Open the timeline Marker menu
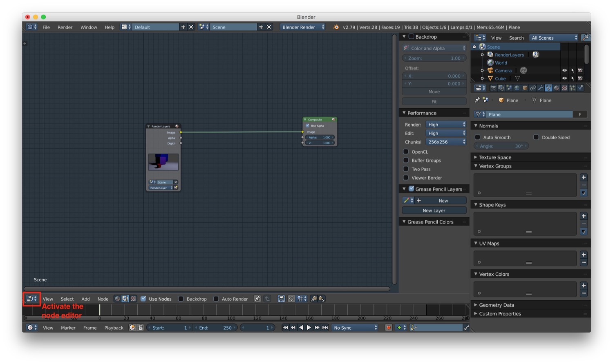 click(x=68, y=328)
